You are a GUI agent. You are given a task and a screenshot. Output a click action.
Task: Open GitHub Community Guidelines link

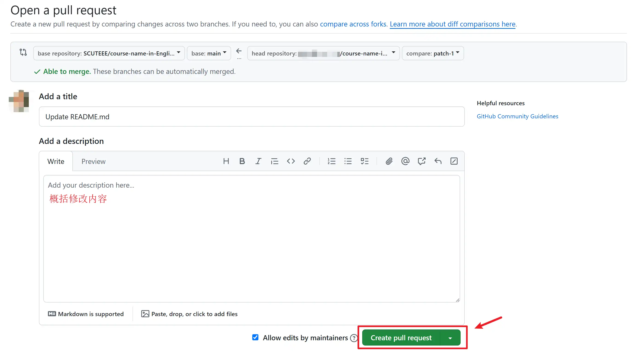click(x=517, y=116)
